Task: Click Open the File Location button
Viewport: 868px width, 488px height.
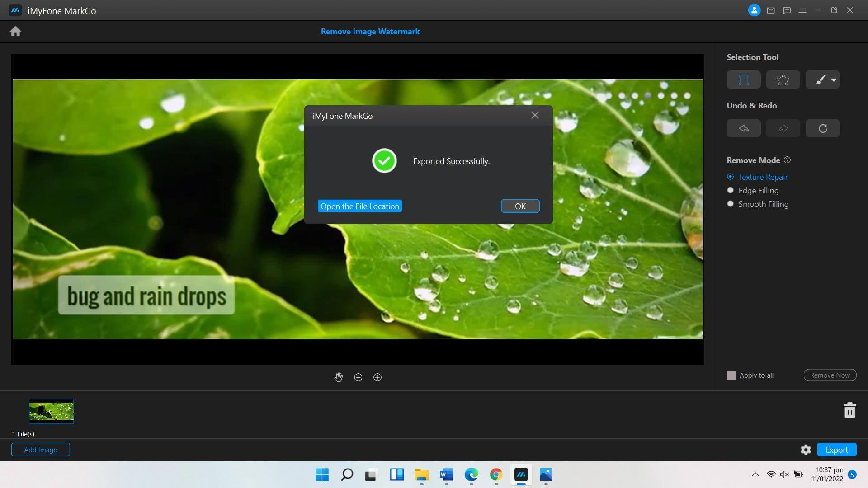Action: 360,206
